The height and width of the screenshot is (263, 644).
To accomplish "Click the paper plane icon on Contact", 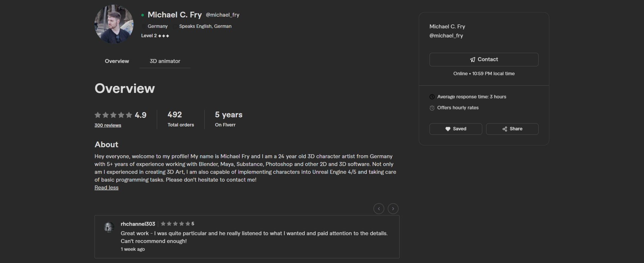I will (x=473, y=59).
